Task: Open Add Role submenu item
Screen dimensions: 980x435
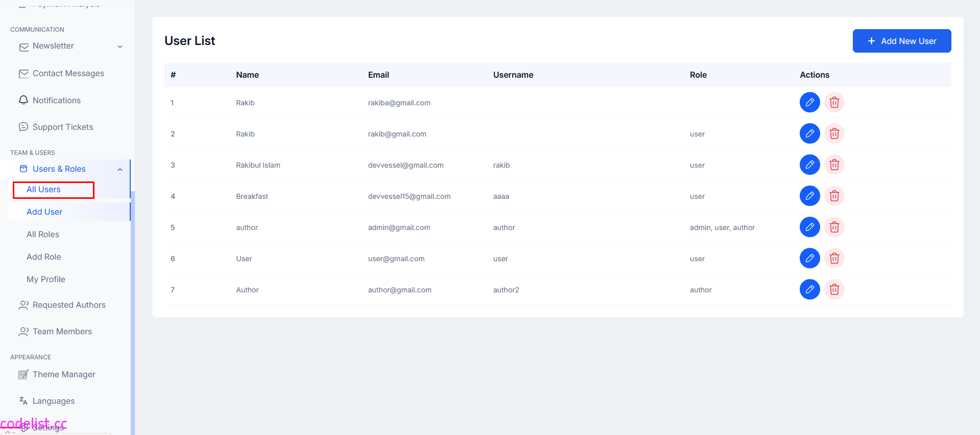Action: pos(44,257)
